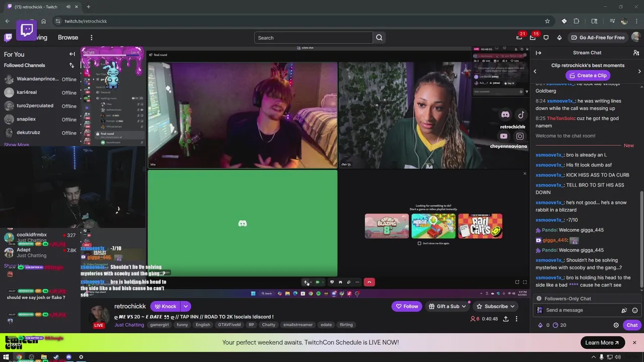The image size is (644, 362).
Task: Open the chat Community users icon
Action: click(x=636, y=53)
